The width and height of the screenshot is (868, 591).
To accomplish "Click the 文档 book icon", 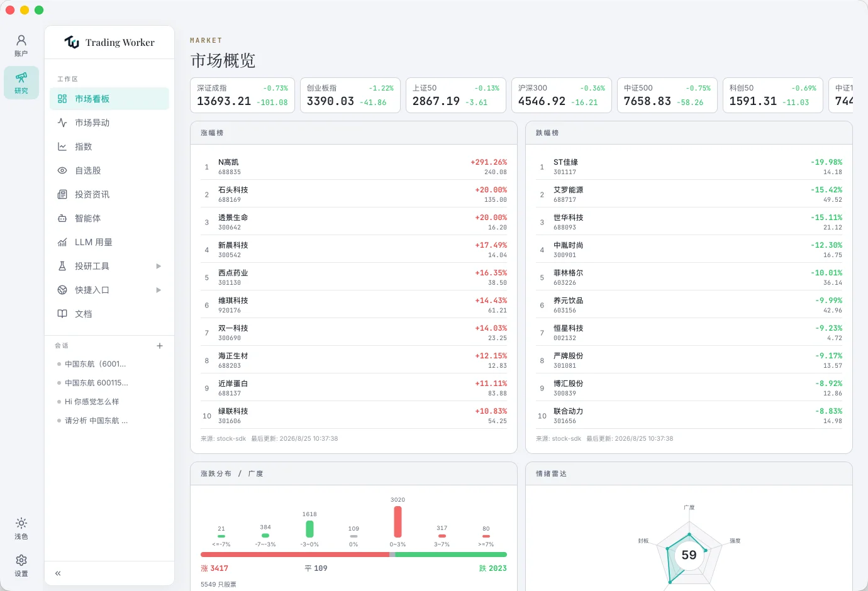I will click(x=62, y=314).
